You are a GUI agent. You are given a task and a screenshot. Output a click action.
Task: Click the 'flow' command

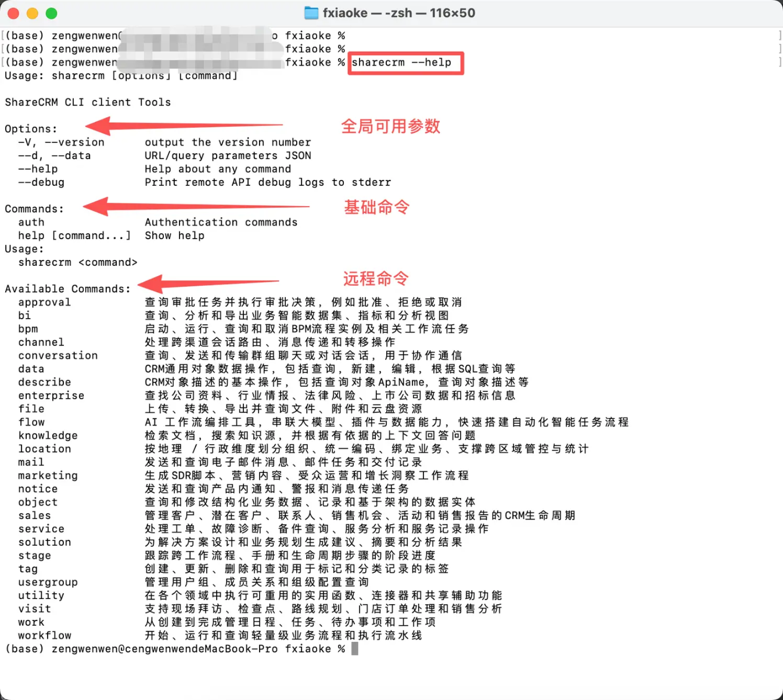[x=31, y=422]
